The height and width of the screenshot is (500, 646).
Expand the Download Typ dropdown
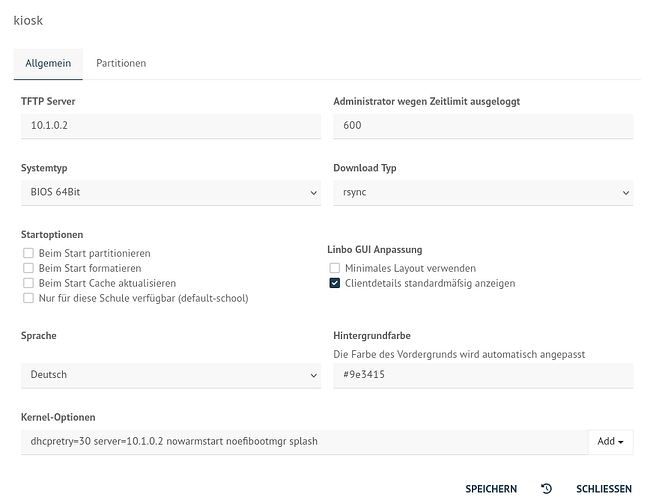click(x=482, y=192)
